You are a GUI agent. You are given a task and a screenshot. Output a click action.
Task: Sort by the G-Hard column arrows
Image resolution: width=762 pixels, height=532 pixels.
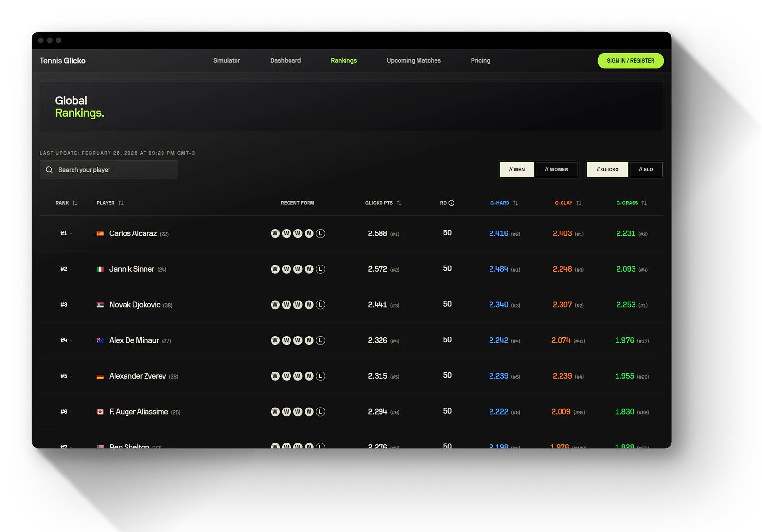click(x=515, y=203)
